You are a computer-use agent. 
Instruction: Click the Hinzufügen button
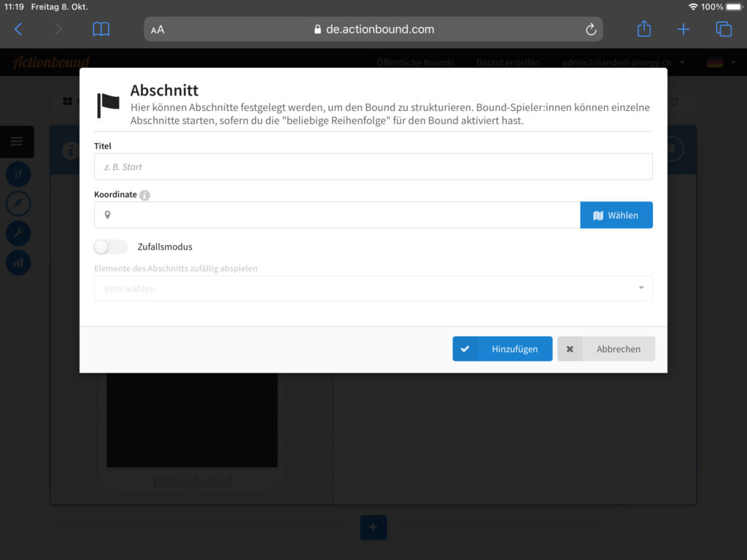[502, 349]
